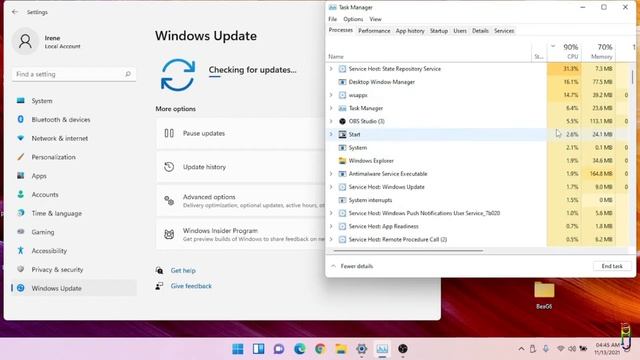Open Apps settings category
Screen dimensions: 640x360
pyautogui.click(x=73, y=176)
